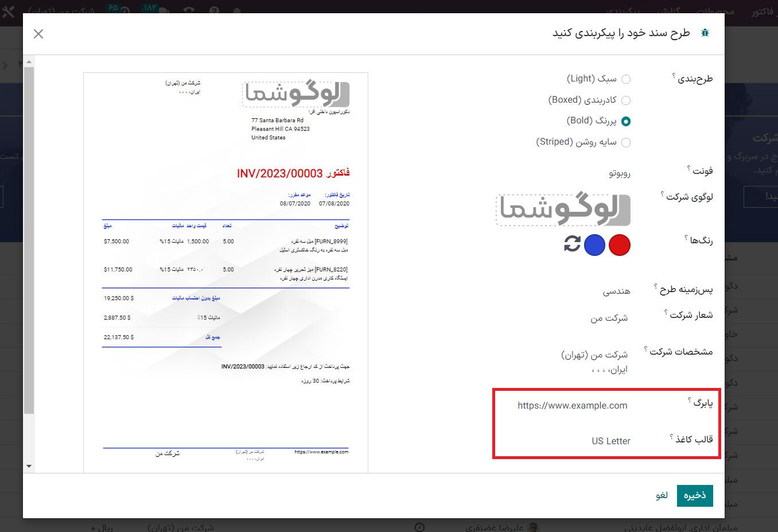This screenshot has height=532, width=778.
Task: Show help tooltip beside رنگ‌ها label
Action: point(686,237)
